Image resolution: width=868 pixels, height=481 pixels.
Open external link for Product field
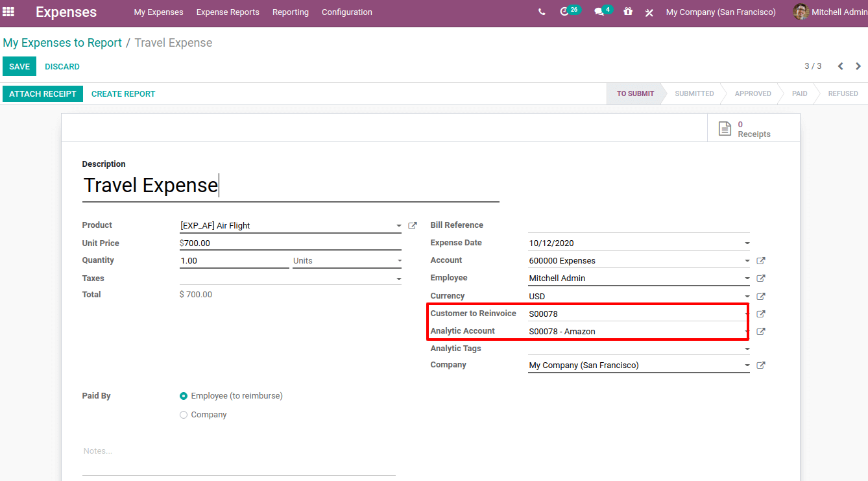(x=413, y=226)
